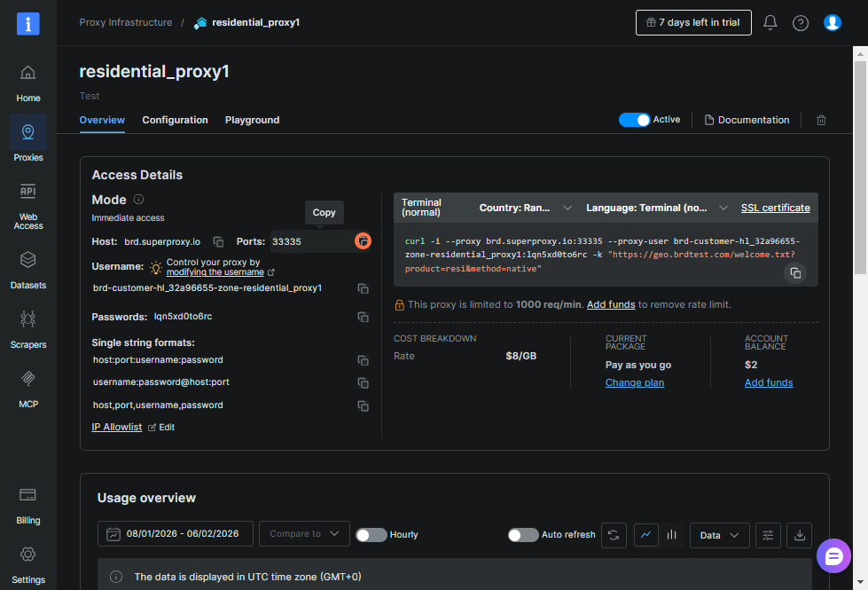Click Add funds under Account Balance
Viewport: 868px width, 590px height.
(x=769, y=382)
